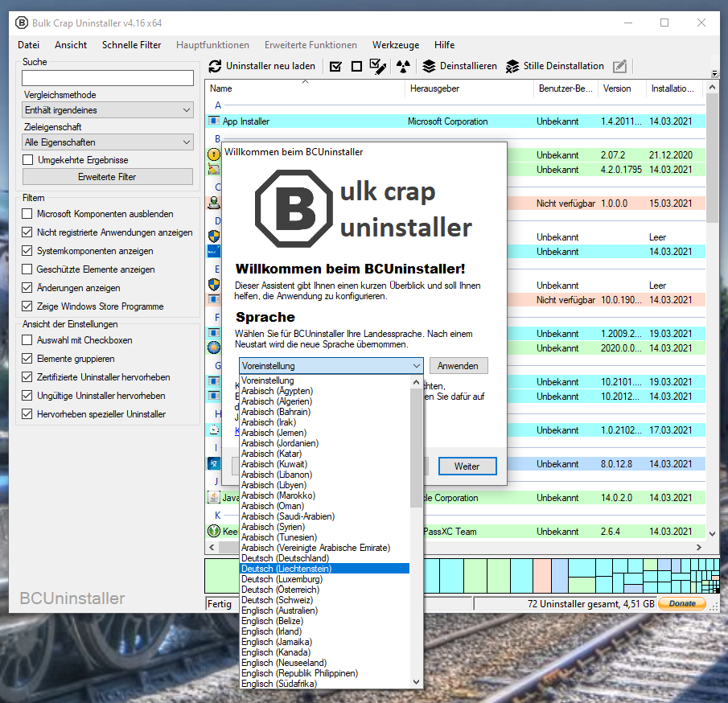728x703 pixels.
Task: Enable Geschützte Elemente anzeigen
Action: 27,269
